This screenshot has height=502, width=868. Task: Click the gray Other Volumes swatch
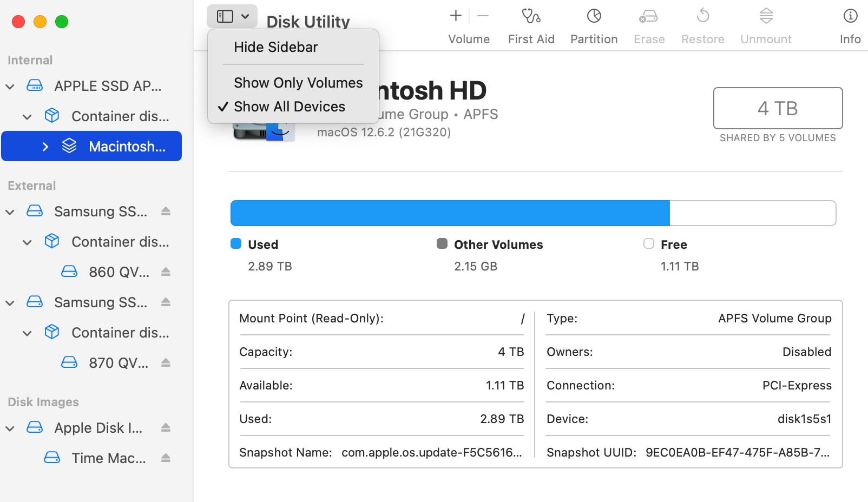pos(442,243)
